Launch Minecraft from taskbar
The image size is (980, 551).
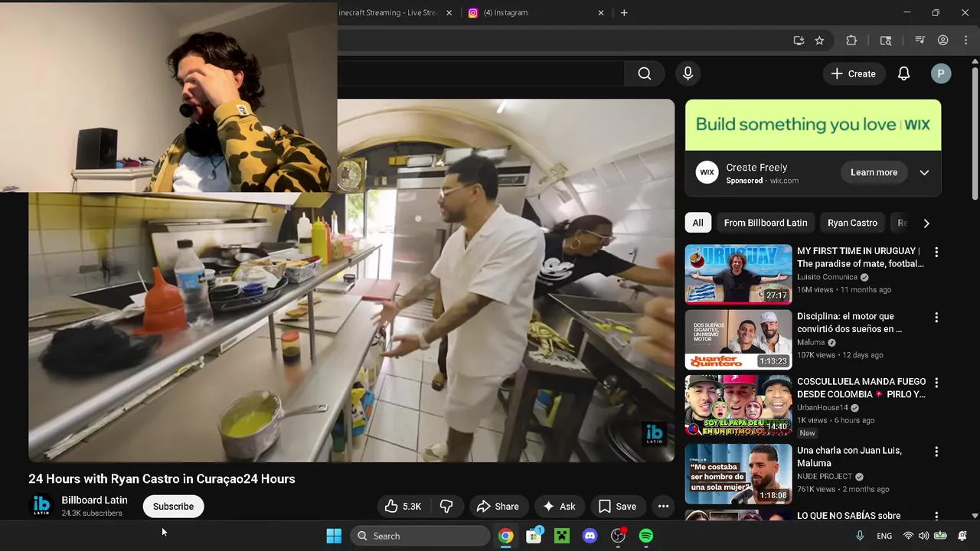(562, 536)
